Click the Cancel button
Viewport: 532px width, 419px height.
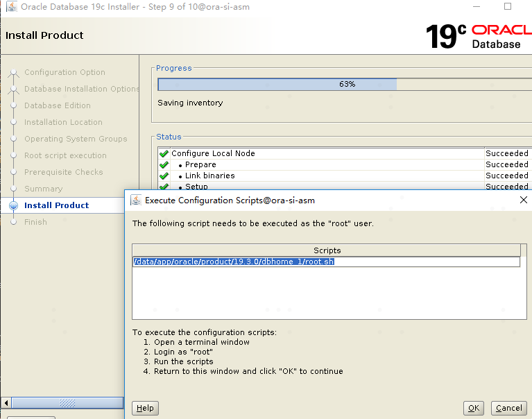click(x=509, y=408)
